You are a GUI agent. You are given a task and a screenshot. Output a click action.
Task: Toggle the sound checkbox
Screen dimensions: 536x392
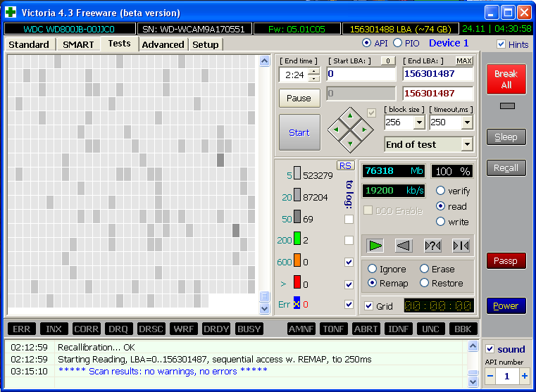click(x=490, y=348)
